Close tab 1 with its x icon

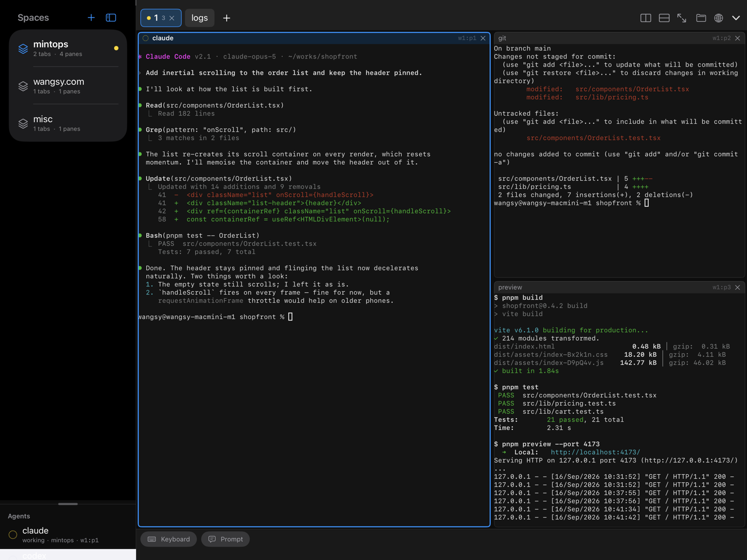[x=172, y=18]
